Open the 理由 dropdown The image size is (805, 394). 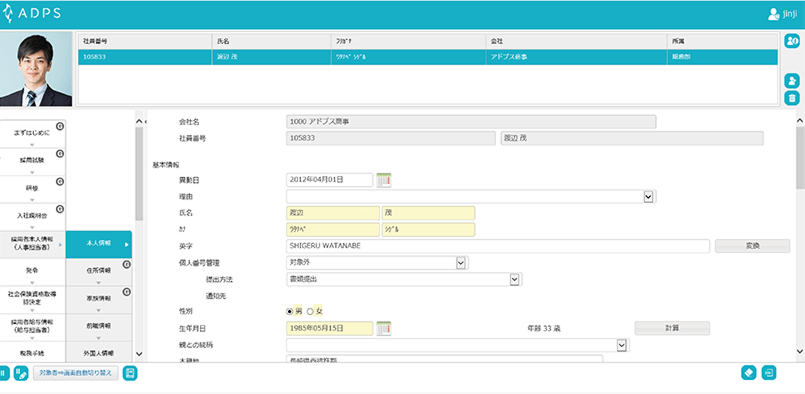(x=648, y=196)
